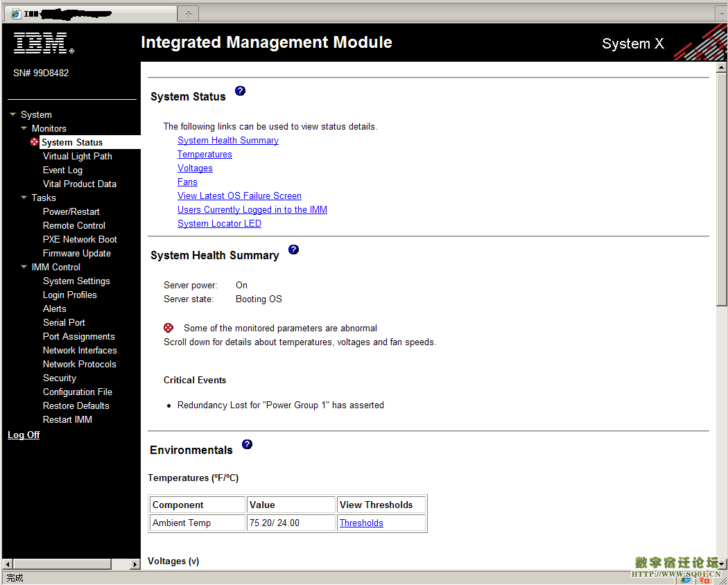Open a new browser tab

pyautogui.click(x=188, y=14)
